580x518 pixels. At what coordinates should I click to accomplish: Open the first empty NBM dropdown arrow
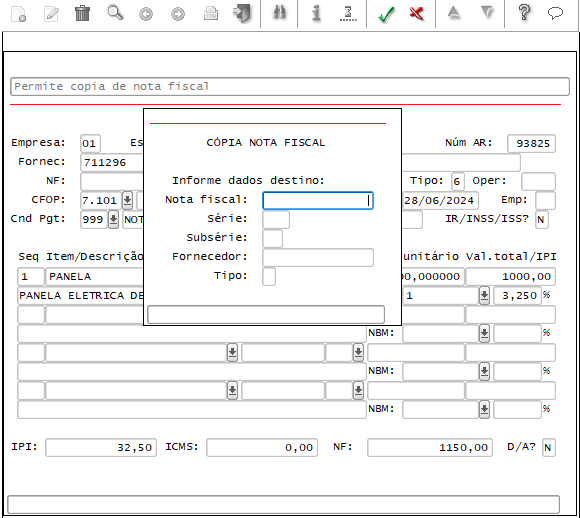[484, 333]
